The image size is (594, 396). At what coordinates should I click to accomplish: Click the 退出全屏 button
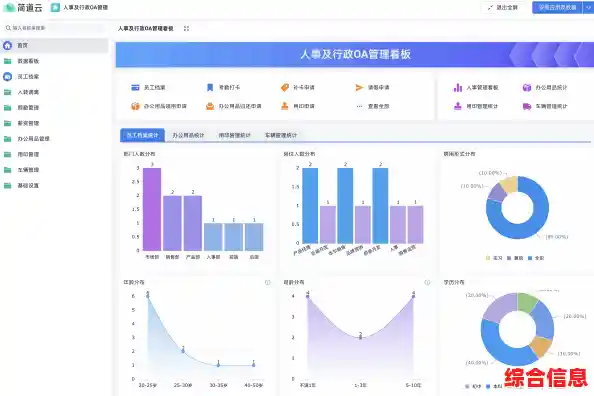(503, 8)
